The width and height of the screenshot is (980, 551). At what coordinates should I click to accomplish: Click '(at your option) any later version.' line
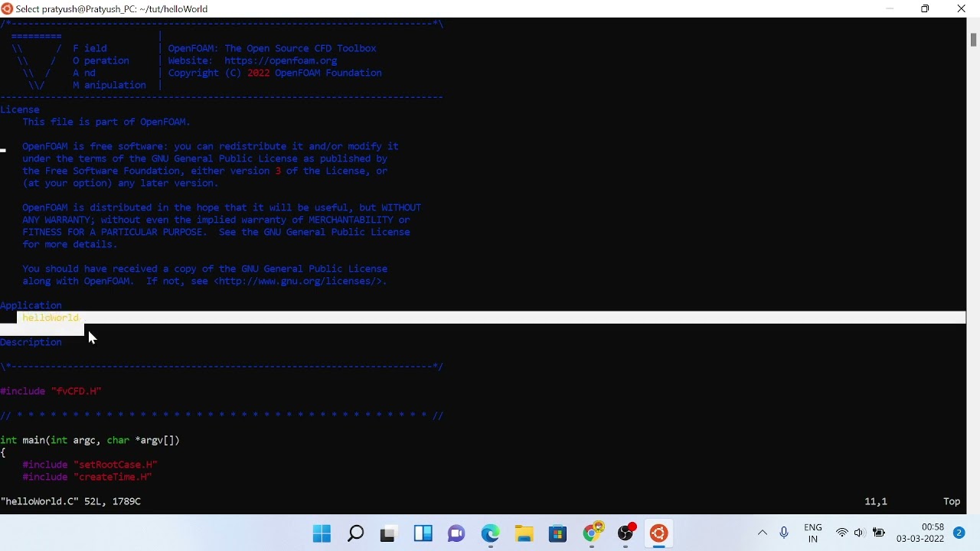coord(120,183)
